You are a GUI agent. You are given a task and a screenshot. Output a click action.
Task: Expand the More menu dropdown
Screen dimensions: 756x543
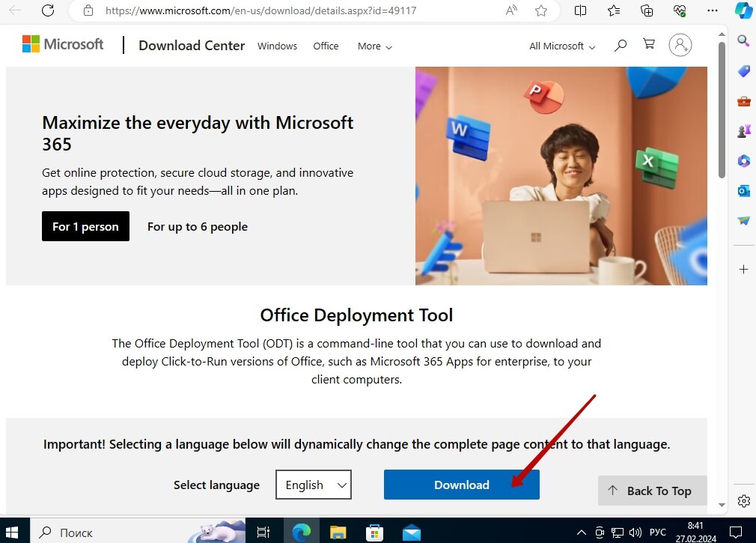coord(374,46)
